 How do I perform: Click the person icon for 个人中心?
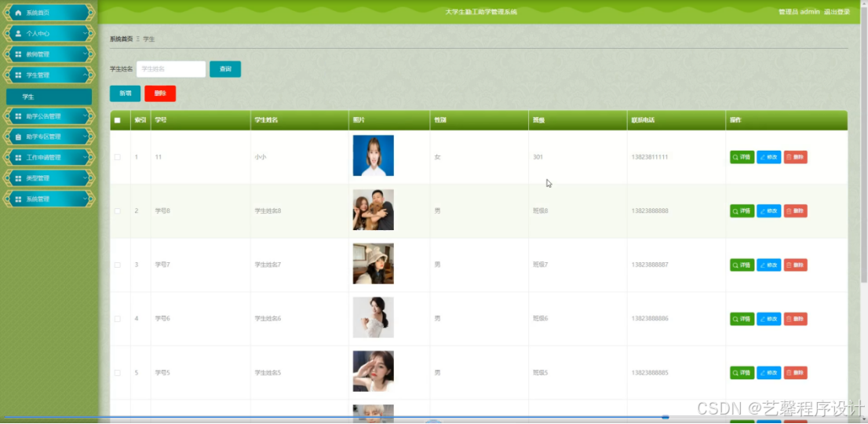pos(18,33)
